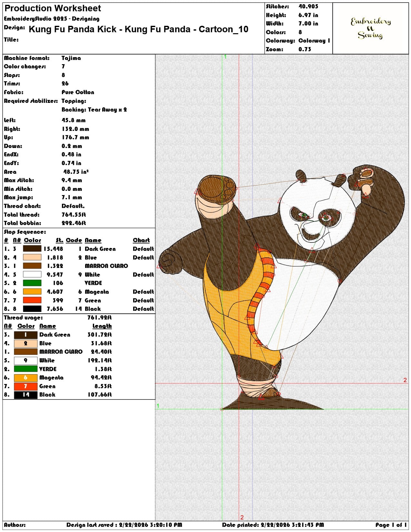Click the Area value 48.75 in²
Screen dimensions: 411x532
pyautogui.click(x=76, y=172)
